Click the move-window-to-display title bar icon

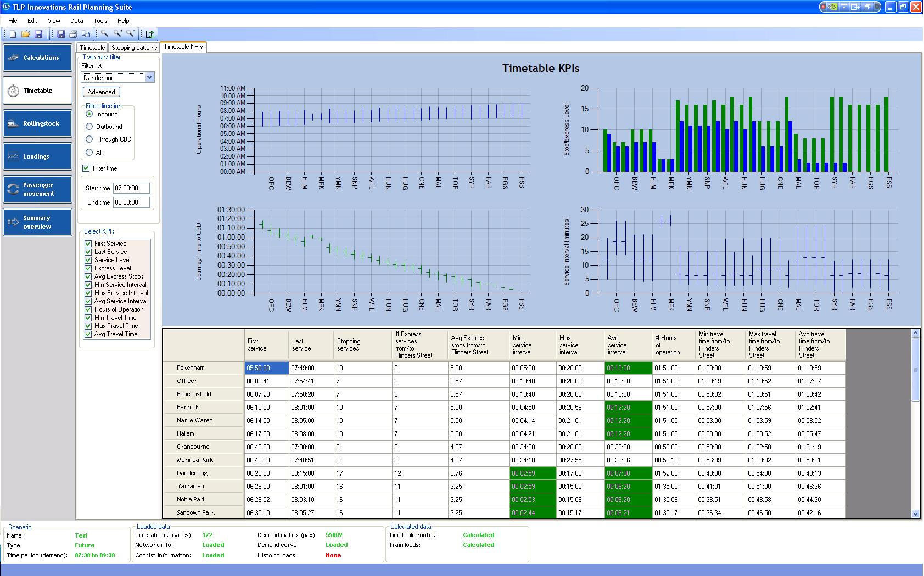[856, 7]
